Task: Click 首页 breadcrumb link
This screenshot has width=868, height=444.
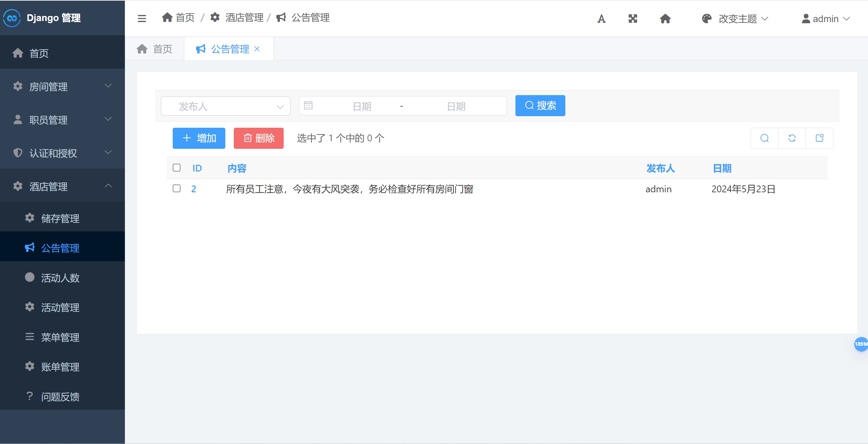Action: pos(185,17)
